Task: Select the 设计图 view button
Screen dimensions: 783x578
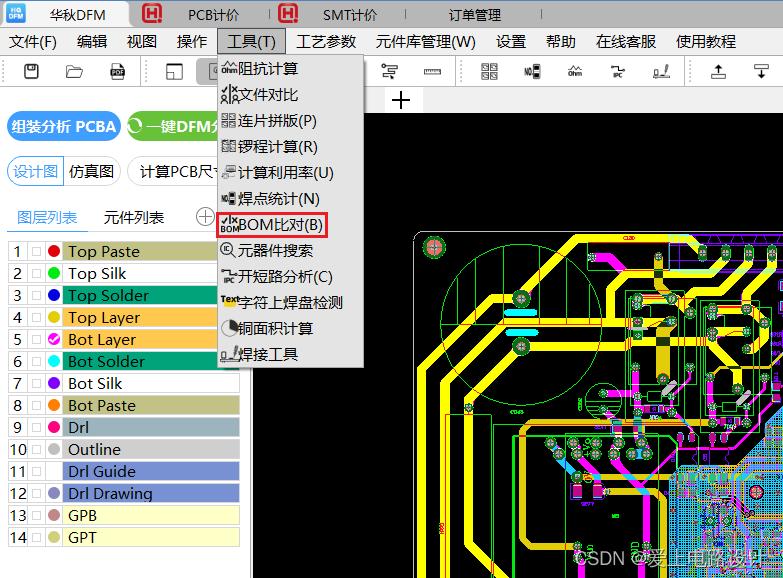Action: (x=35, y=171)
